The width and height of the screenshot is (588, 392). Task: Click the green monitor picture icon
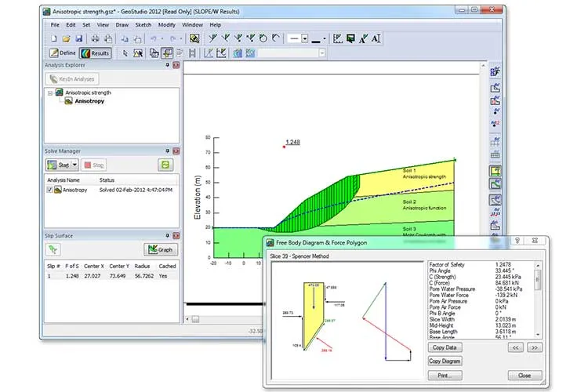[350, 38]
